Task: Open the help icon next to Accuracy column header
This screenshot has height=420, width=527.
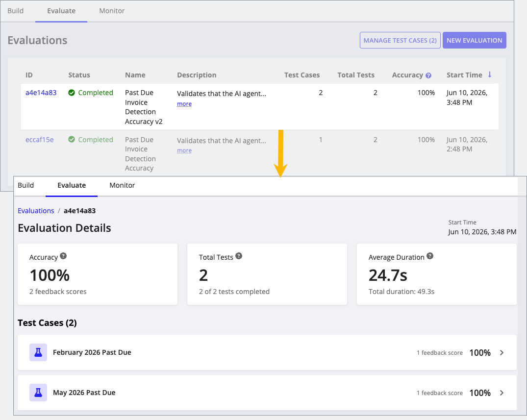Action: 428,75
